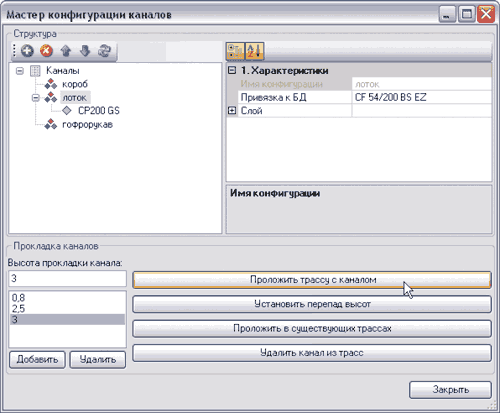Screen dimensions: 500x413
Task: Select короб in the channels tree
Action: point(75,84)
